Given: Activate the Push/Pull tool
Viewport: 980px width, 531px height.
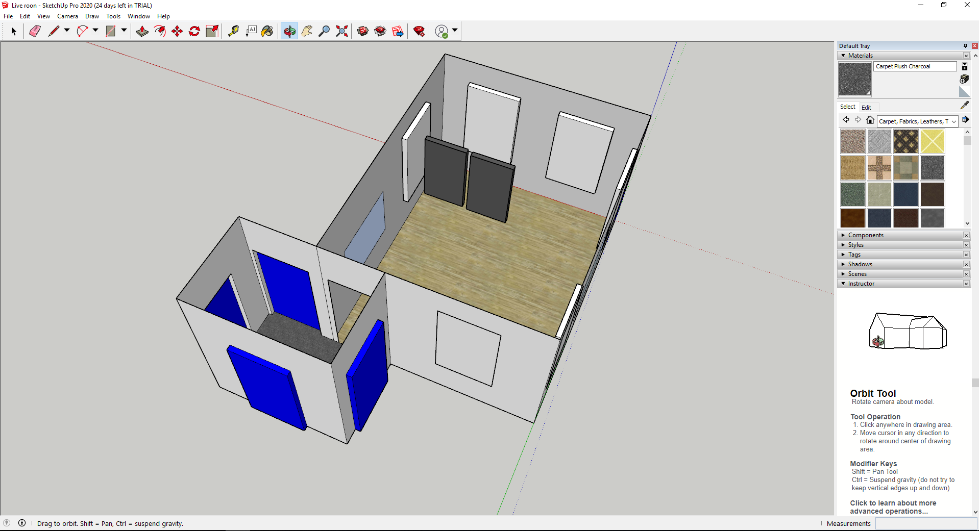Looking at the screenshot, I should (x=142, y=31).
